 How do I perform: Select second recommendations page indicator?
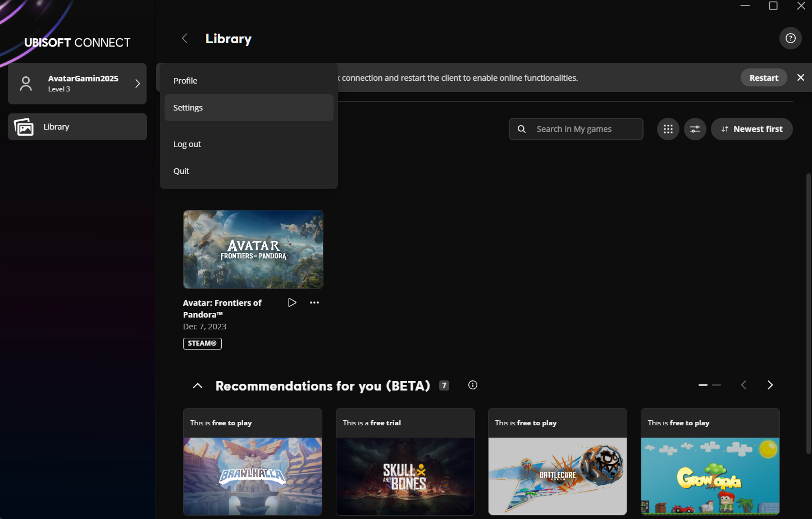coord(717,385)
